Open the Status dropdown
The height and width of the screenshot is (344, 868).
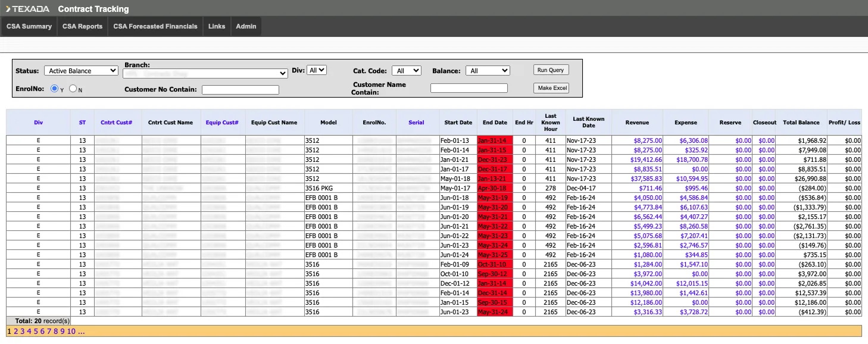point(82,71)
